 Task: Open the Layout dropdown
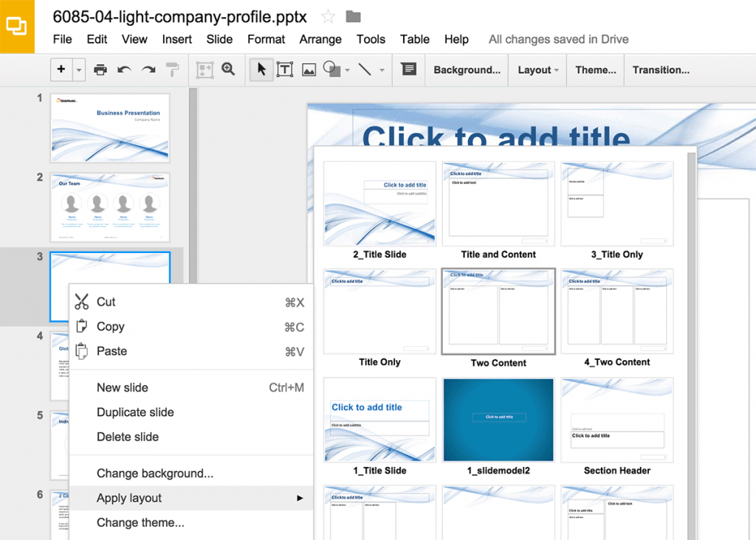[x=537, y=69]
